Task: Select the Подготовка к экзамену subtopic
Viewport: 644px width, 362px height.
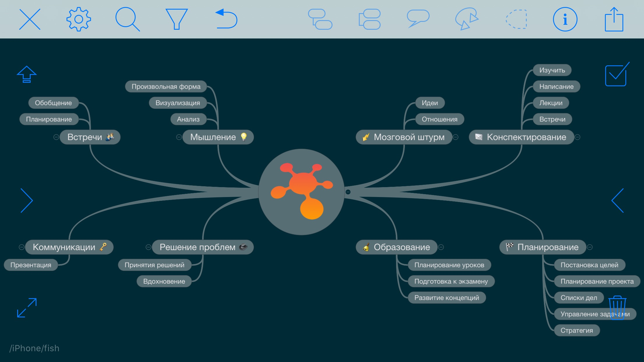Action: click(451, 281)
